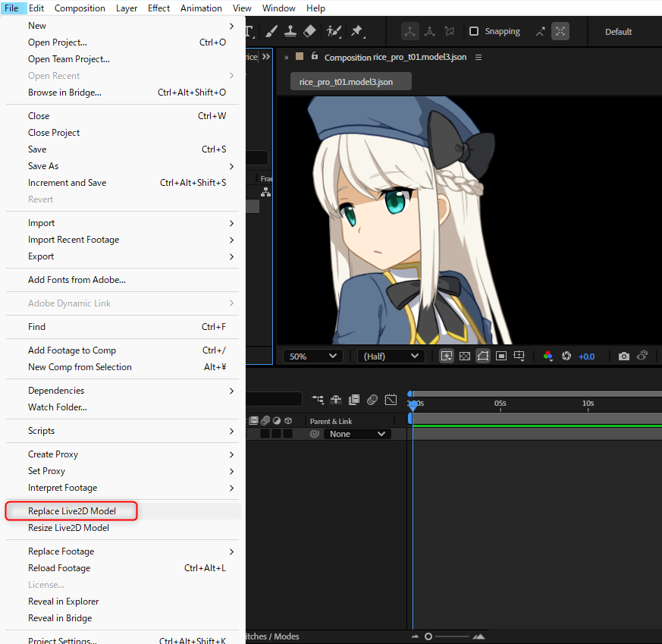This screenshot has width=662, height=644.
Task: Click the motion blur column icon
Action: click(x=265, y=420)
